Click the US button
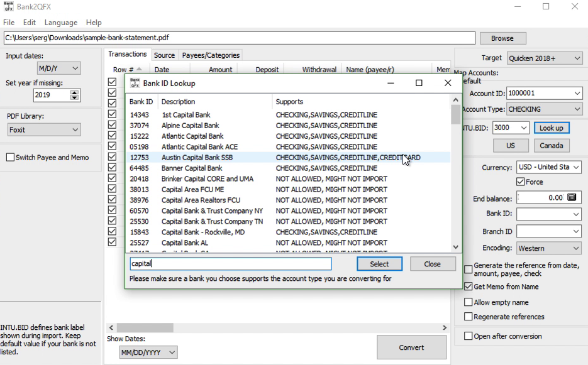The width and height of the screenshot is (588, 365). coord(511,145)
